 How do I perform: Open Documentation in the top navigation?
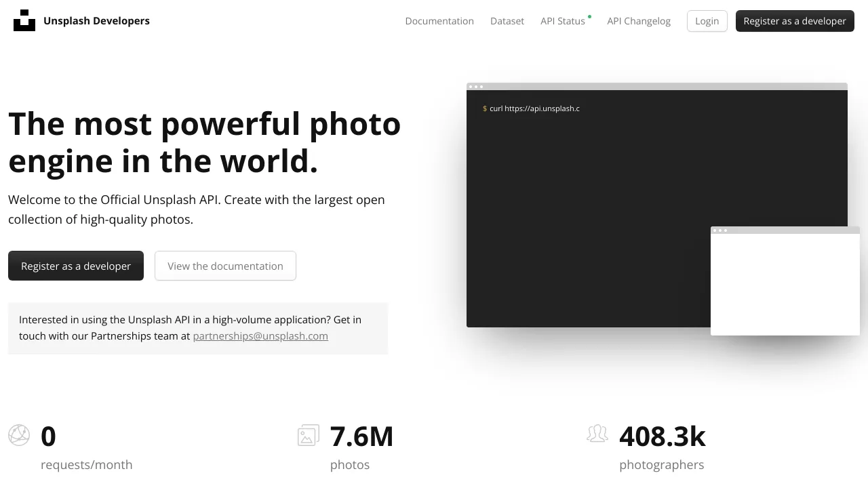pos(439,21)
